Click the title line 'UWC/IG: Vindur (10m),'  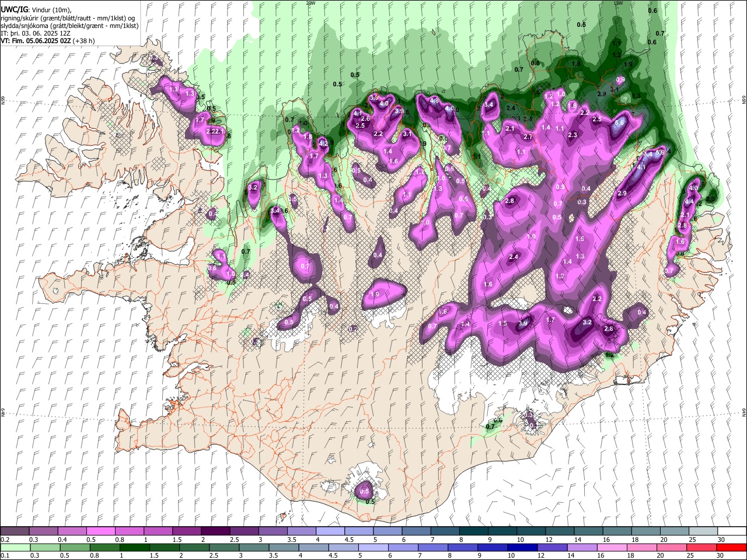36,10
